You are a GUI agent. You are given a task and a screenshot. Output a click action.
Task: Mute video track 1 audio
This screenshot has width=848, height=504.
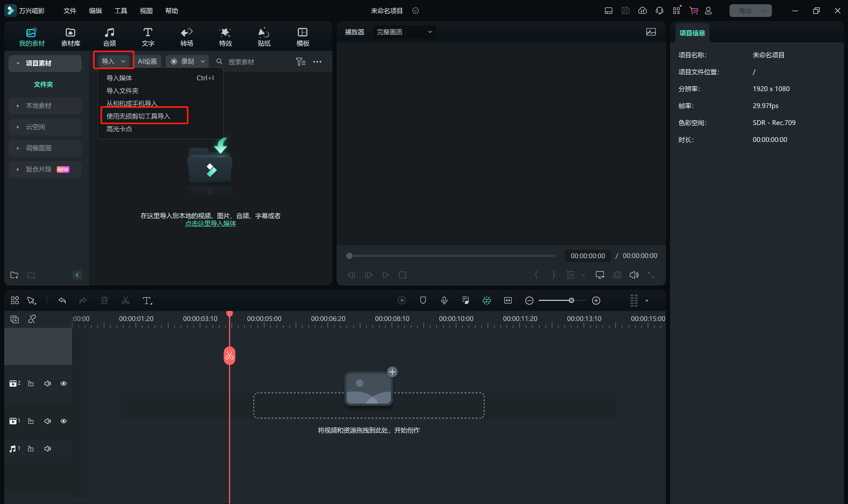pyautogui.click(x=48, y=421)
